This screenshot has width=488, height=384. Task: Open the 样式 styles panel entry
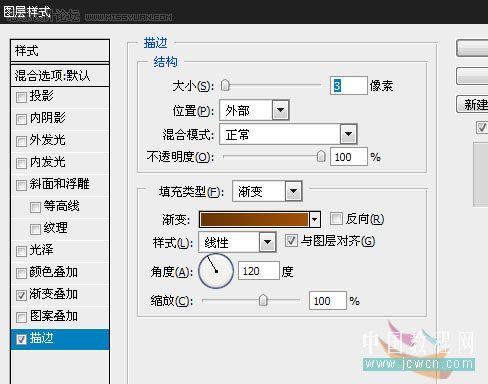coord(60,51)
